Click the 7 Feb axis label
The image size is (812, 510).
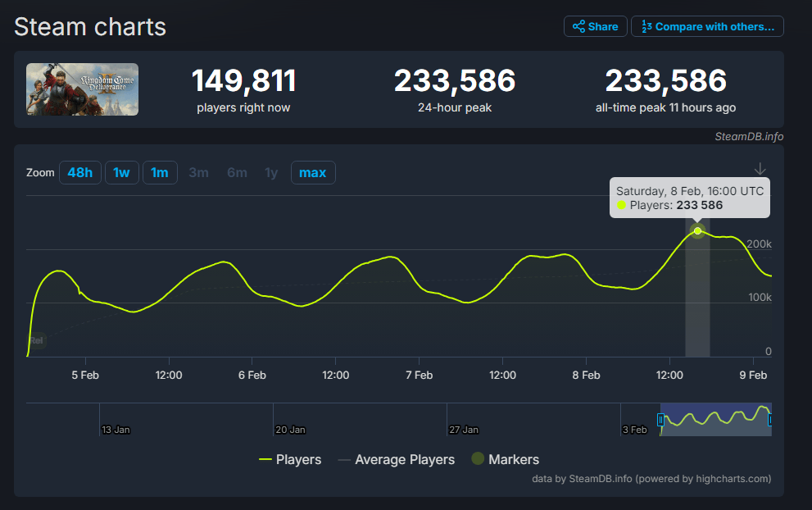point(419,376)
